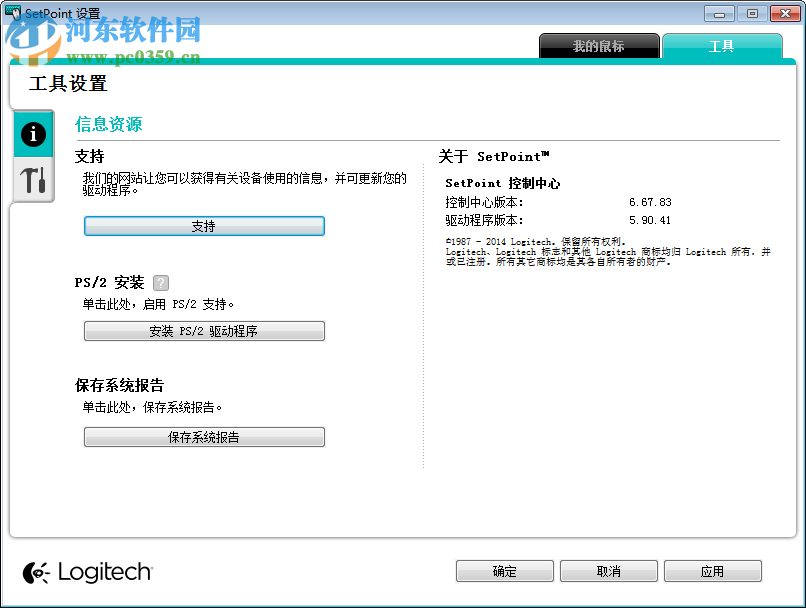Select the information (i) sidebar icon

pos(31,133)
